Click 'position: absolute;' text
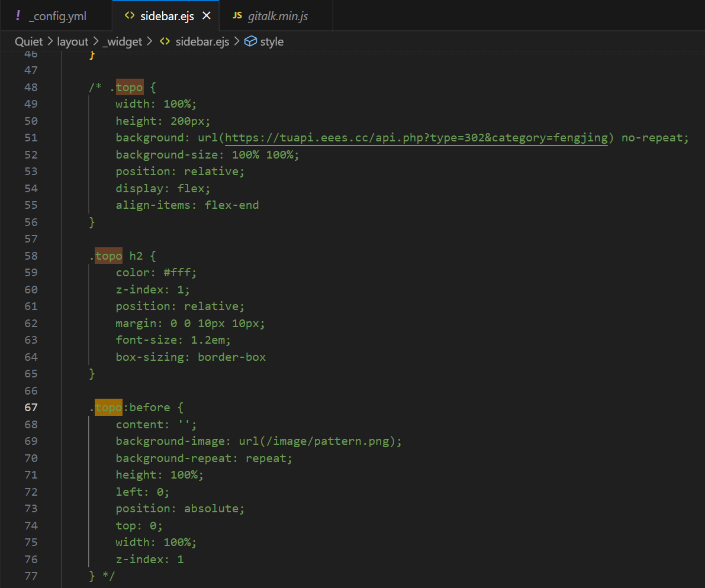 [180, 508]
